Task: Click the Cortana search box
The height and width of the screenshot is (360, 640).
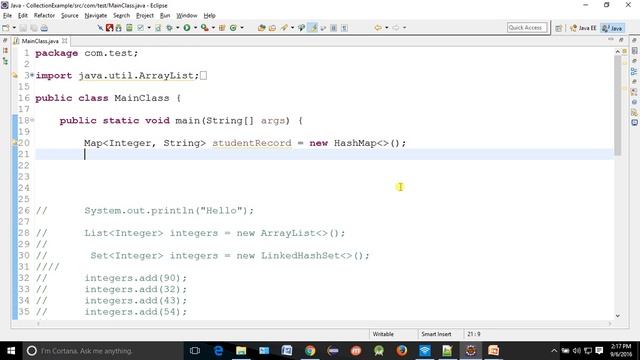Action: point(103,351)
